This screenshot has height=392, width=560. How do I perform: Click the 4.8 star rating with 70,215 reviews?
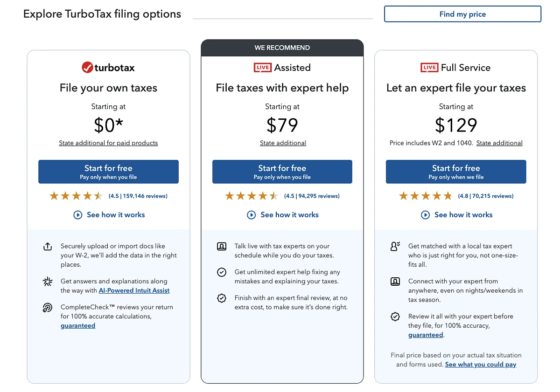coord(456,196)
